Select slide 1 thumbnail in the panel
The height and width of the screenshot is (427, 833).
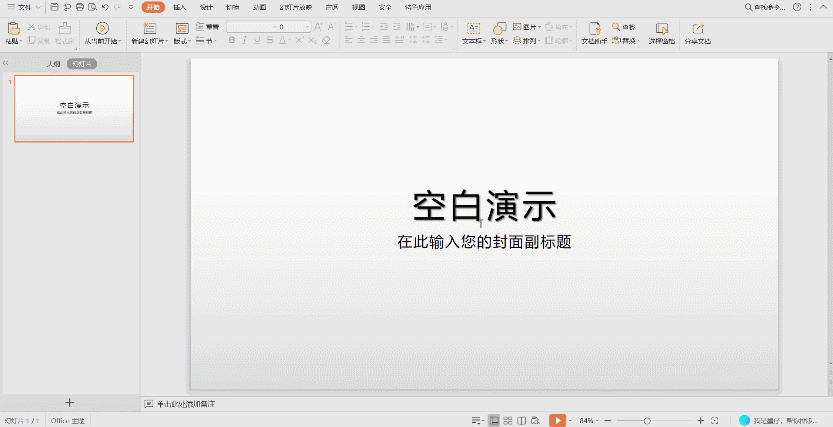(x=74, y=108)
